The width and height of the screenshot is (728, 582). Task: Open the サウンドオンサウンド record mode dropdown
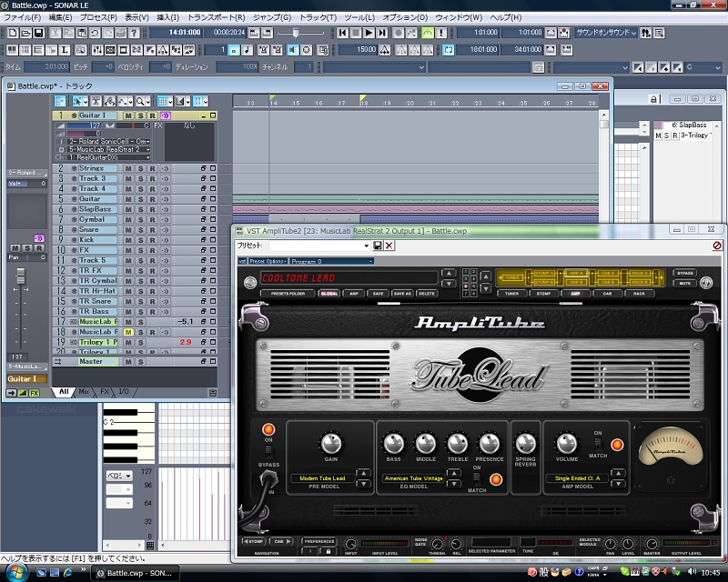click(x=606, y=33)
